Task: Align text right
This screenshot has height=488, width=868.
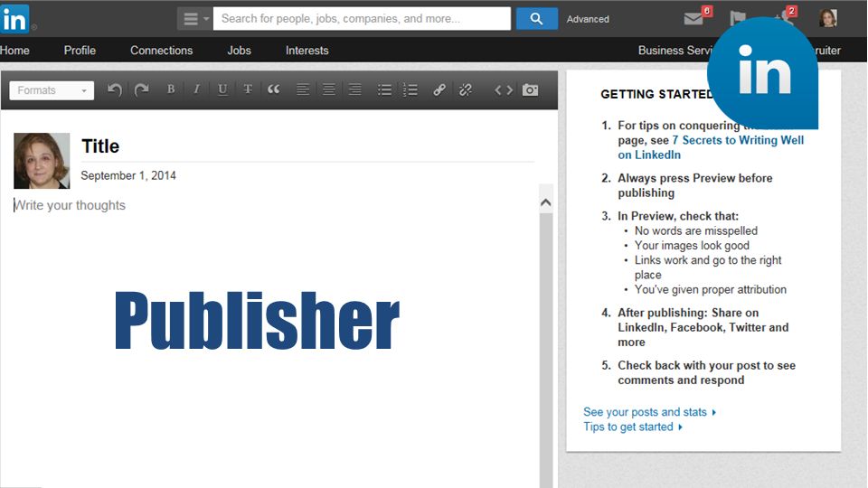Action: tap(354, 89)
